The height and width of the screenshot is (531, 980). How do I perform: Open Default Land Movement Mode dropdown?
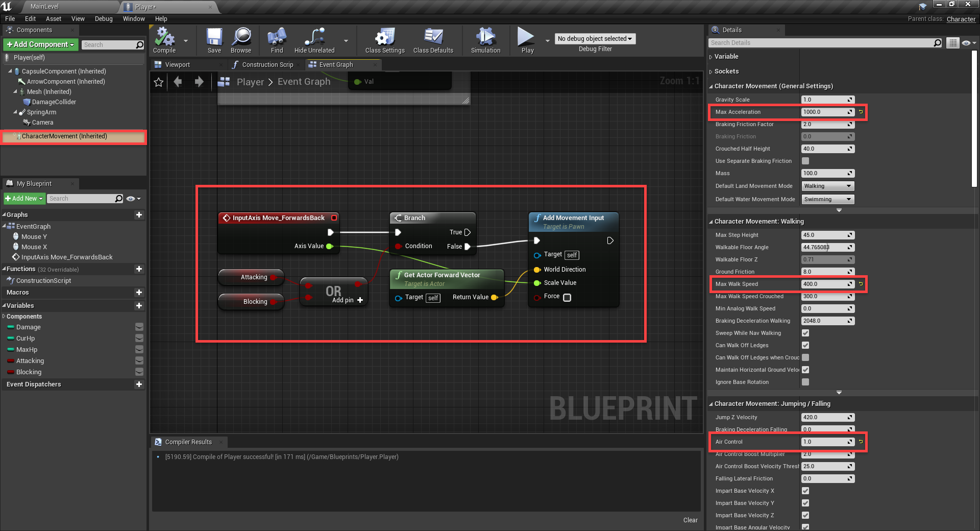click(x=828, y=186)
